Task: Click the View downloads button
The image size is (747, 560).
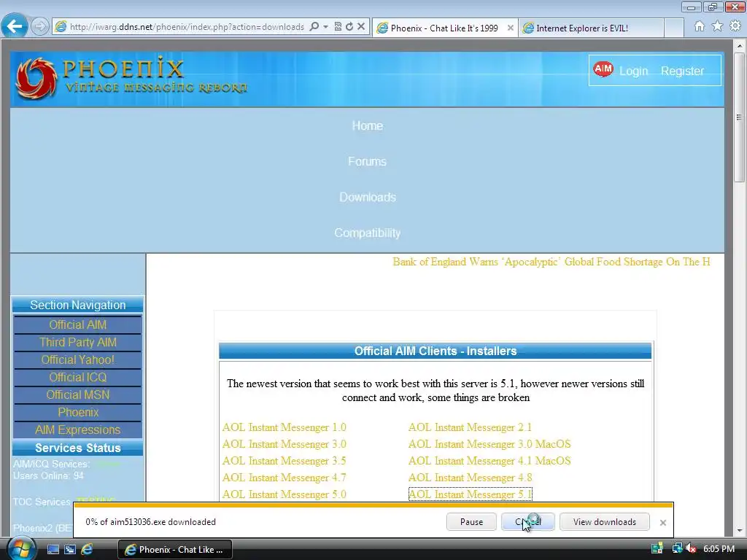Action: click(x=605, y=522)
